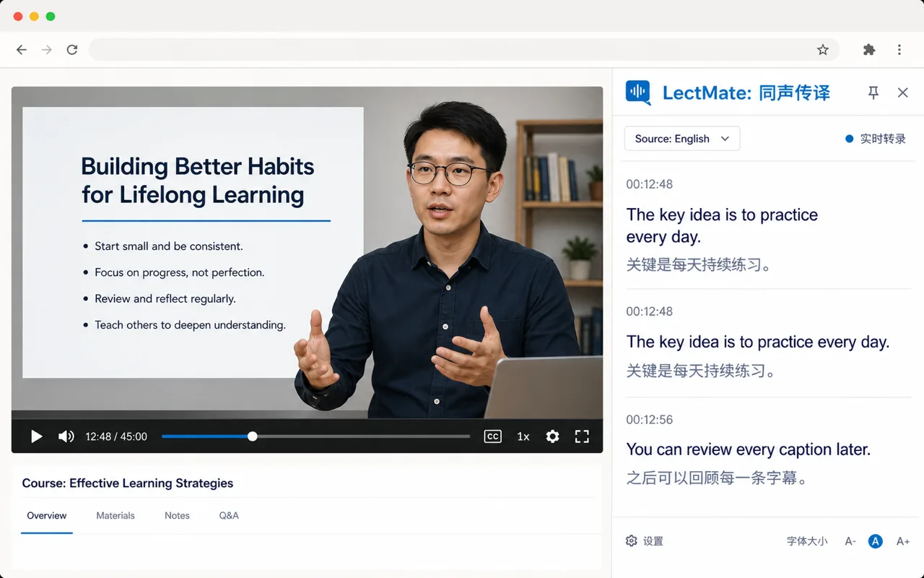
Task: Click the macOS yellow minimize button
Action: click(34, 16)
